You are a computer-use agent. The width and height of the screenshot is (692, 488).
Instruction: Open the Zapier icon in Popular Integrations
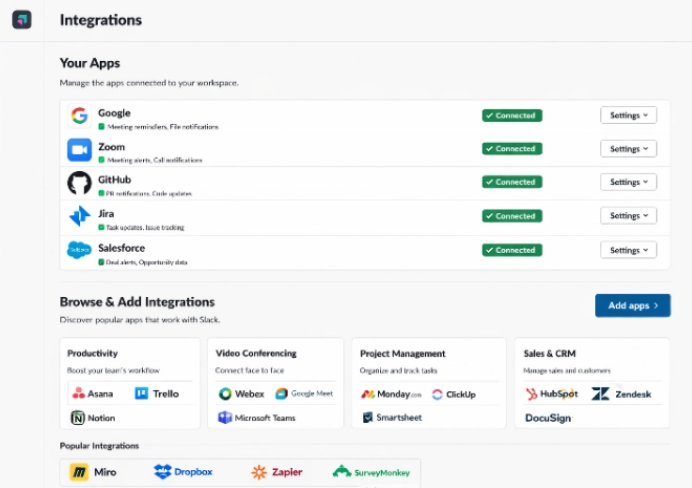[x=259, y=472]
